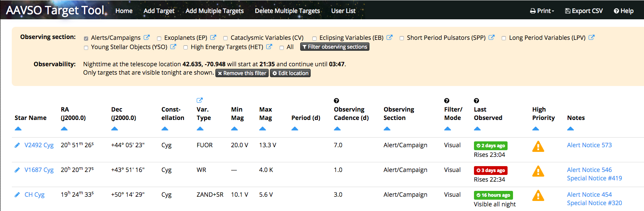Image resolution: width=644 pixels, height=211 pixels.
Task: Sort table by Star Name arrow
Action: coord(18,129)
